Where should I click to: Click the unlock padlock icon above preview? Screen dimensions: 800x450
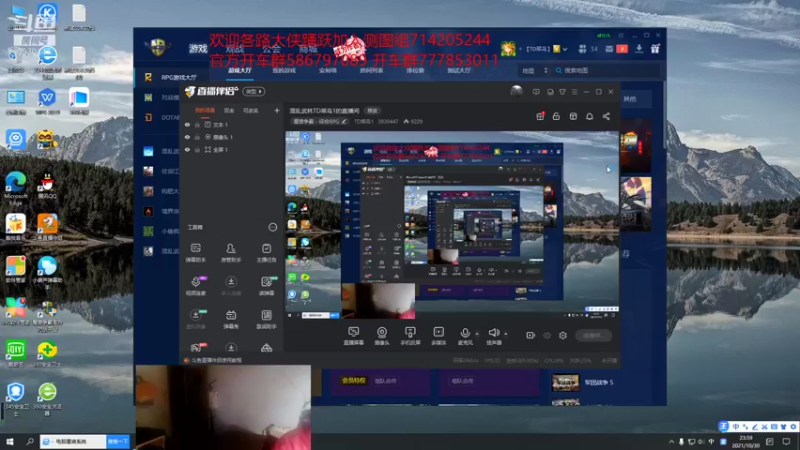pyautogui.click(x=556, y=117)
